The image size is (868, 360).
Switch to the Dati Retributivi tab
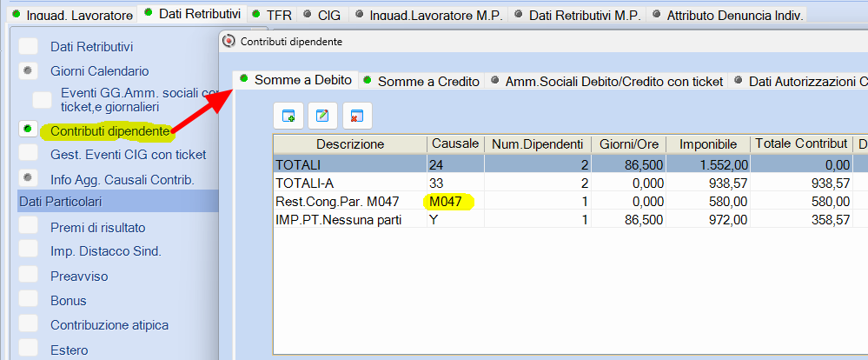point(193,14)
